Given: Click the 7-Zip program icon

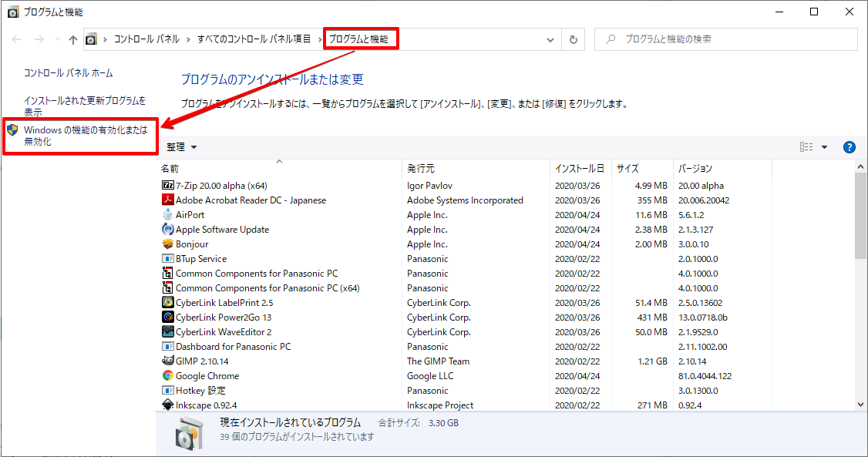Looking at the screenshot, I should [x=168, y=186].
